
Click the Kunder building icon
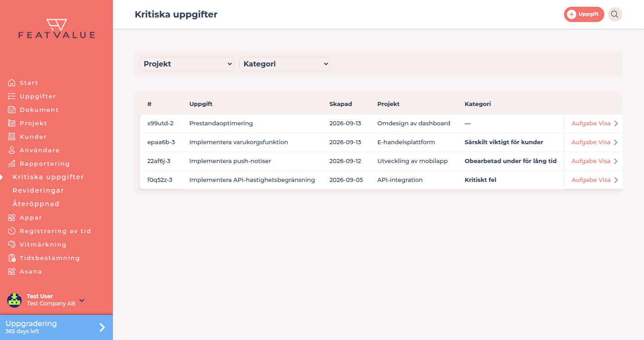(x=12, y=137)
